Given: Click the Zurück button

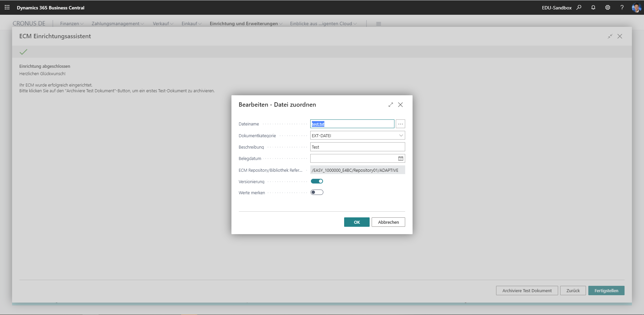Looking at the screenshot, I should [573, 291].
